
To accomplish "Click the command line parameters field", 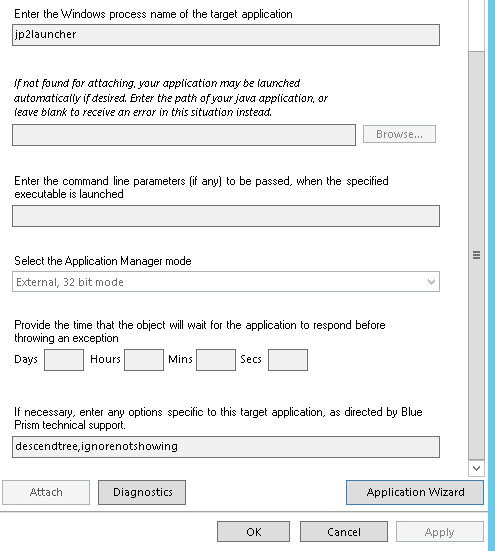I will click(x=226, y=216).
